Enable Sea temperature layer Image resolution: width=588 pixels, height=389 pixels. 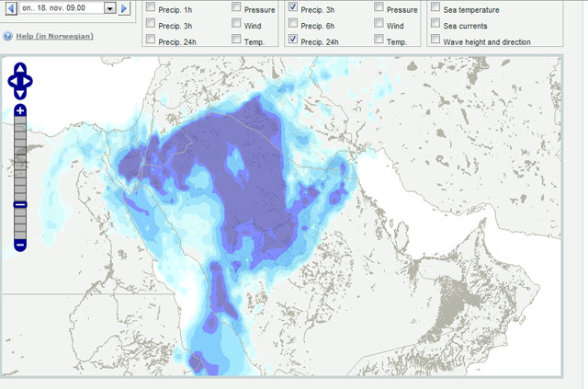click(435, 6)
